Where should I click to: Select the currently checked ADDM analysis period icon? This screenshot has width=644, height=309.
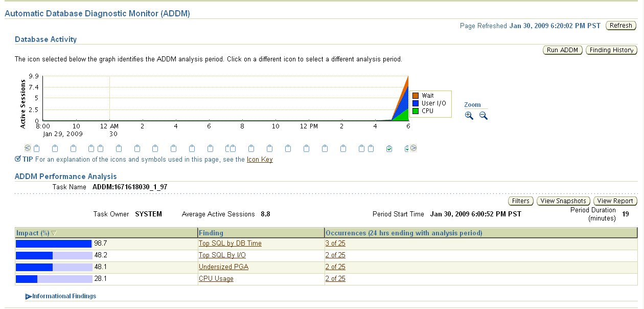389,148
